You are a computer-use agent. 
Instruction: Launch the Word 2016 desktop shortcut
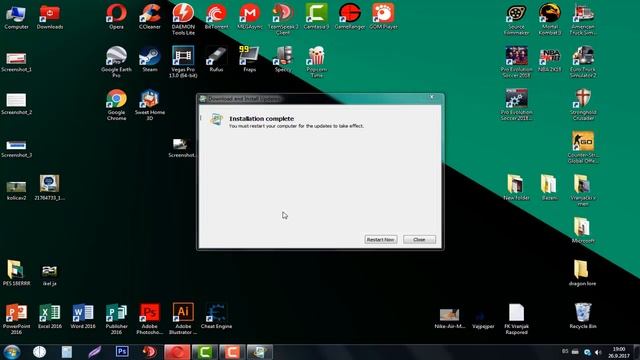(x=83, y=316)
